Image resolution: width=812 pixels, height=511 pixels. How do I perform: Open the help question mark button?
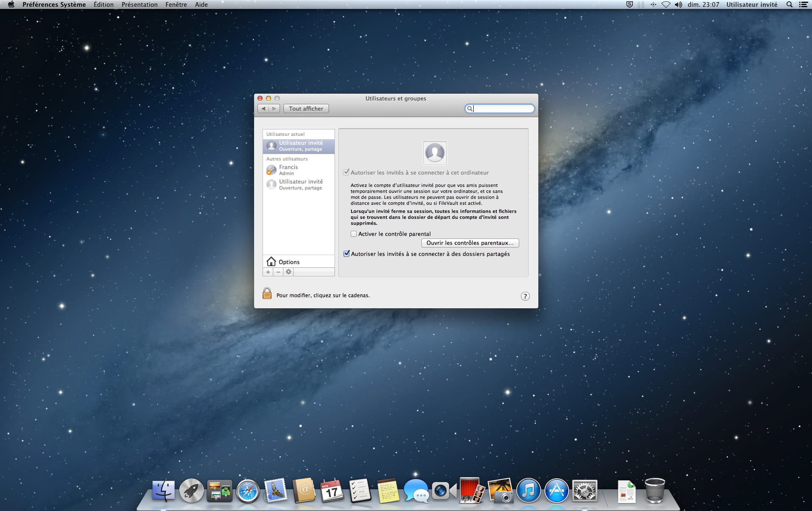525,296
